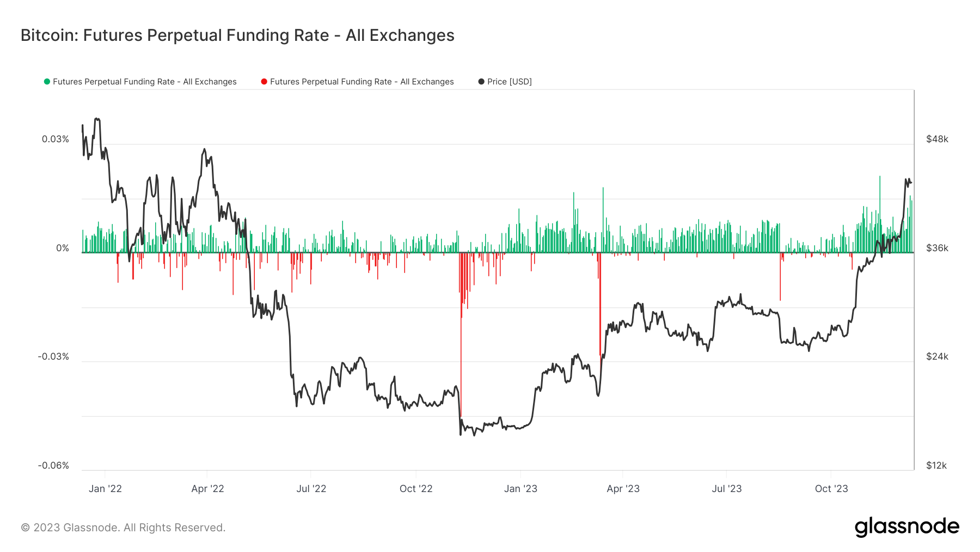
Task: Click the -0.06% funding rate axis label
Action: tap(53, 465)
